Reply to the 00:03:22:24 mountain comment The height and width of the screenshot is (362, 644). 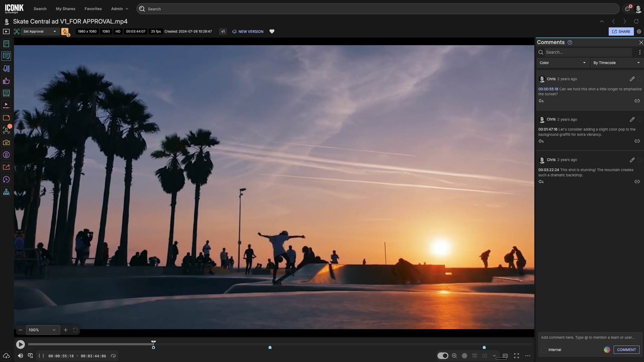point(541,182)
